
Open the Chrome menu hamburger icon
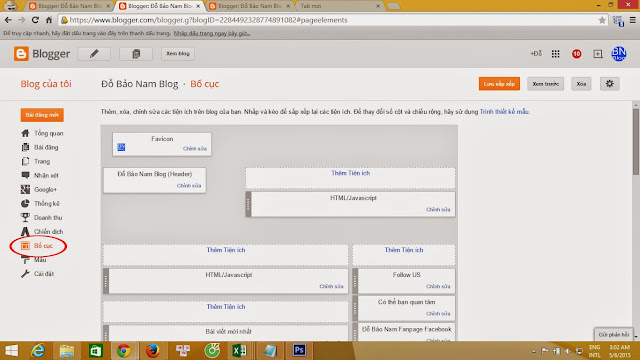point(633,20)
